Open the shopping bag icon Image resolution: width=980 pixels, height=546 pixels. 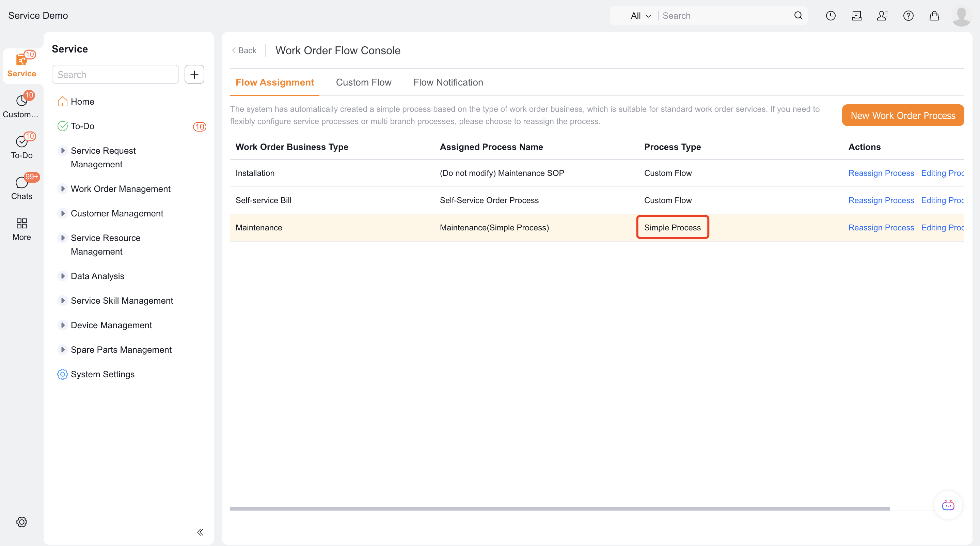(934, 16)
